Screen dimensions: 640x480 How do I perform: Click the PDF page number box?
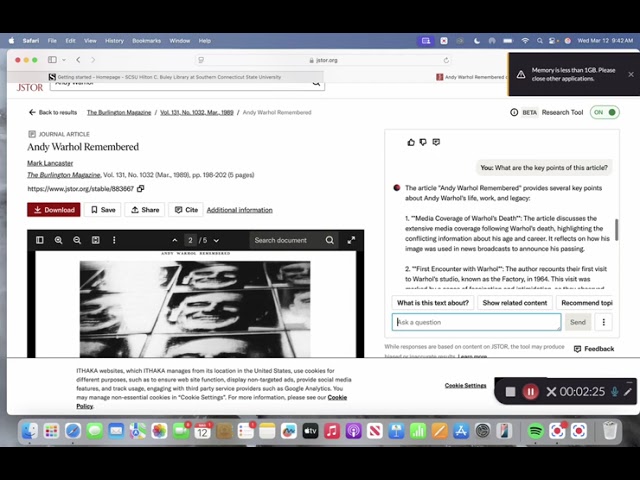pyautogui.click(x=190, y=240)
